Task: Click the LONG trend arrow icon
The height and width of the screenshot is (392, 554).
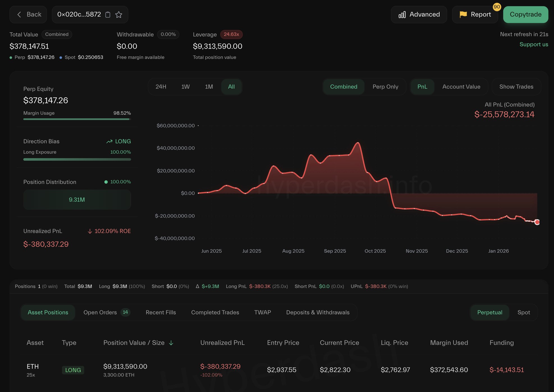Action: pos(109,142)
